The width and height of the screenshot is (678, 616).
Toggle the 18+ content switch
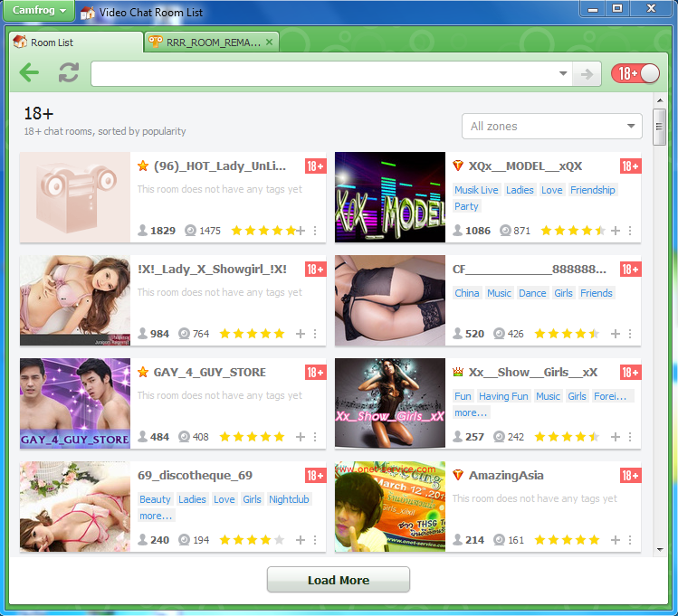coord(635,73)
